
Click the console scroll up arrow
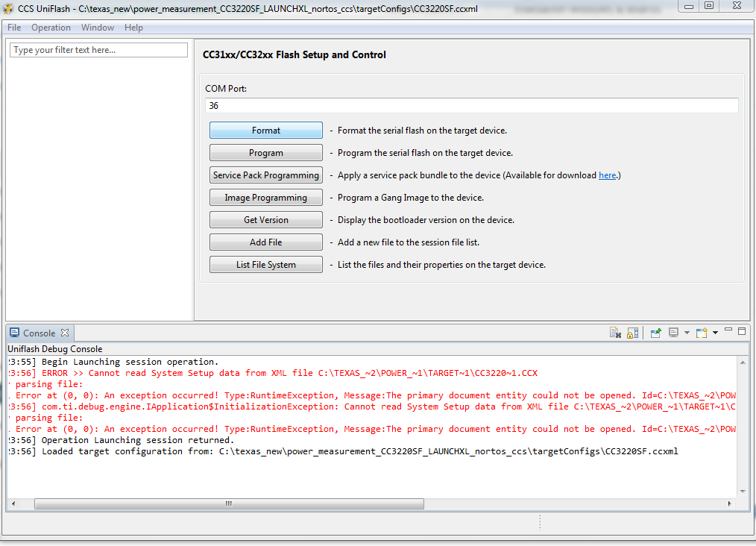coord(743,363)
